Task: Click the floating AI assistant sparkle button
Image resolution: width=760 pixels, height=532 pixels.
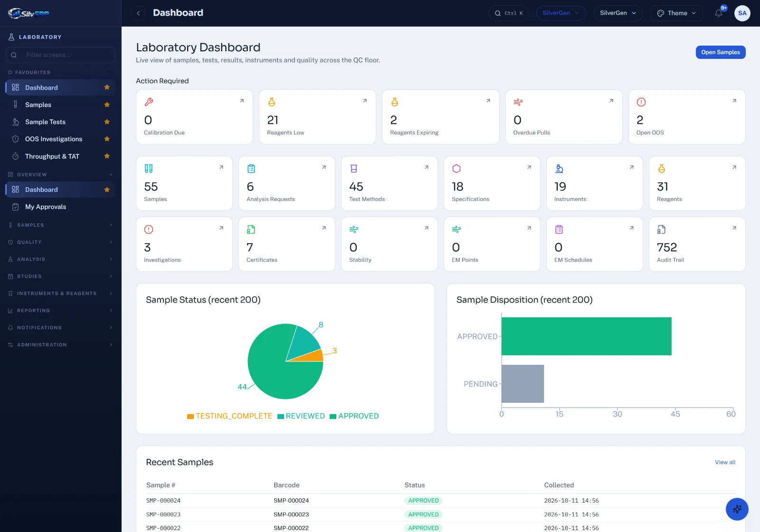Action: tap(737, 509)
